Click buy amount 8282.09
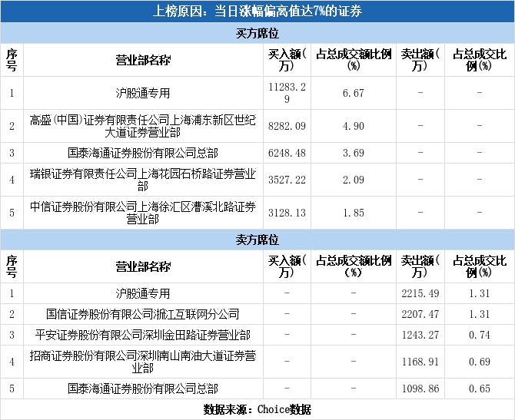Viewport: 515px width, 420px height. (287, 126)
